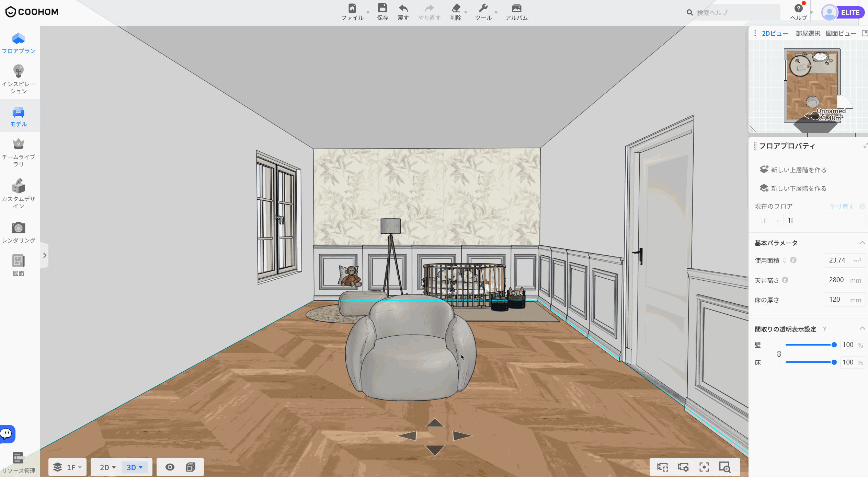Adjust the 床 transparency slider

click(x=811, y=362)
